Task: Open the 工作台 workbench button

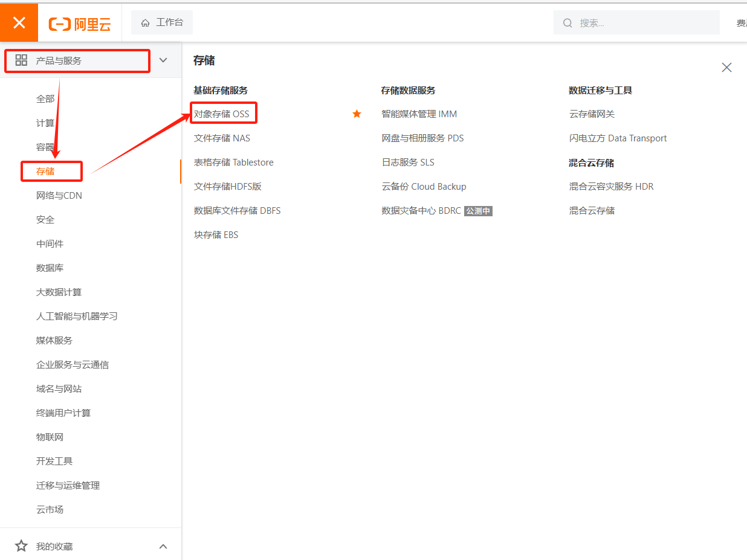Action: tap(162, 22)
